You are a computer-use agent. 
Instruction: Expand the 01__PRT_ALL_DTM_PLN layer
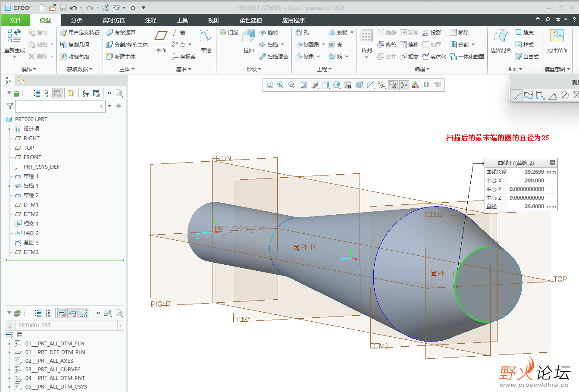[x=9, y=344]
